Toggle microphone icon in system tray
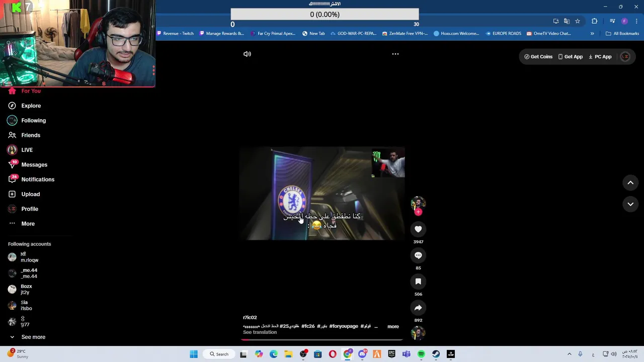The height and width of the screenshot is (362, 644). coord(580,354)
